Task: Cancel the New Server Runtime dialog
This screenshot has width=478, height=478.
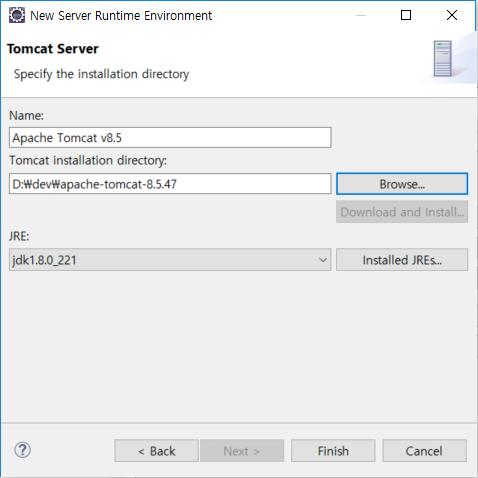Action: (x=424, y=451)
